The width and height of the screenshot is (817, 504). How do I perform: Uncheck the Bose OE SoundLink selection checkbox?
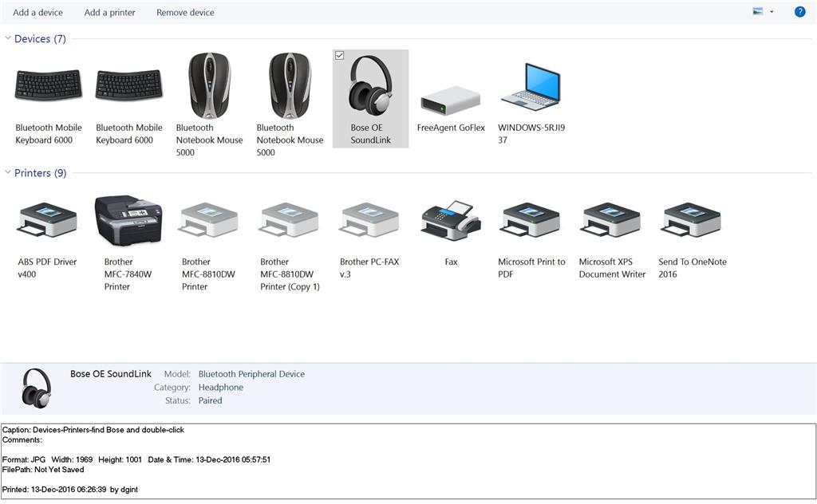pyautogui.click(x=339, y=55)
